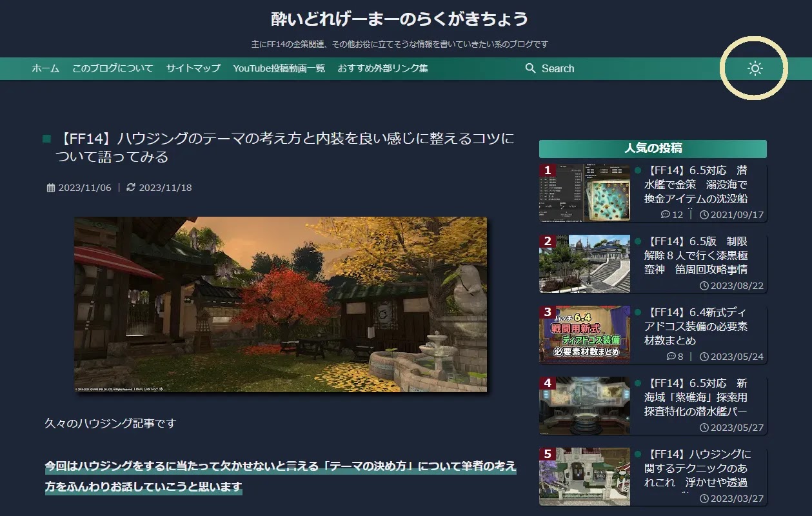Click clock icon beside 2023/03/27
Viewport: 812px width, 516px height.
pyautogui.click(x=704, y=499)
